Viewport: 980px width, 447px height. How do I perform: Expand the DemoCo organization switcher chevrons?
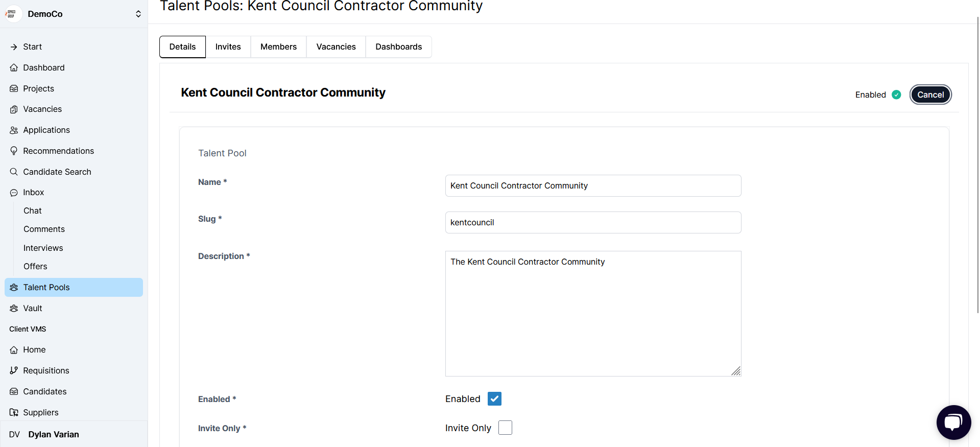pyautogui.click(x=138, y=14)
